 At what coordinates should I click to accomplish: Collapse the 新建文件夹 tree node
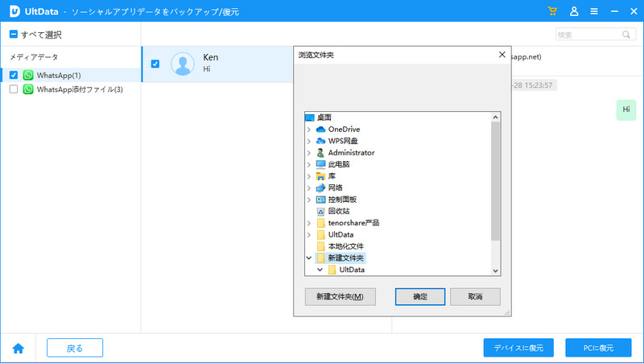[x=309, y=258]
